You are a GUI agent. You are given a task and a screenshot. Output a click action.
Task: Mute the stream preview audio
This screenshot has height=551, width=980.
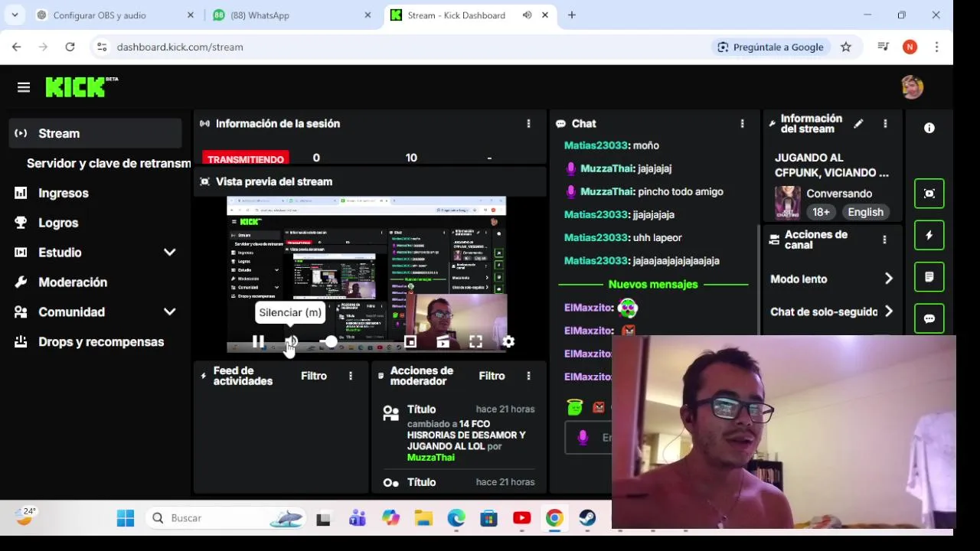click(291, 342)
